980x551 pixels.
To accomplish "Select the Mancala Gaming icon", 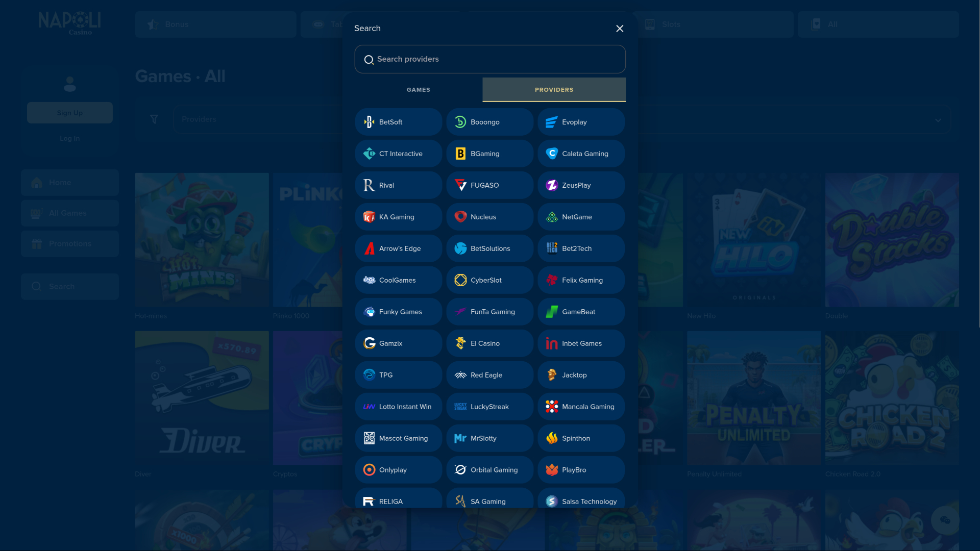I will click(552, 407).
